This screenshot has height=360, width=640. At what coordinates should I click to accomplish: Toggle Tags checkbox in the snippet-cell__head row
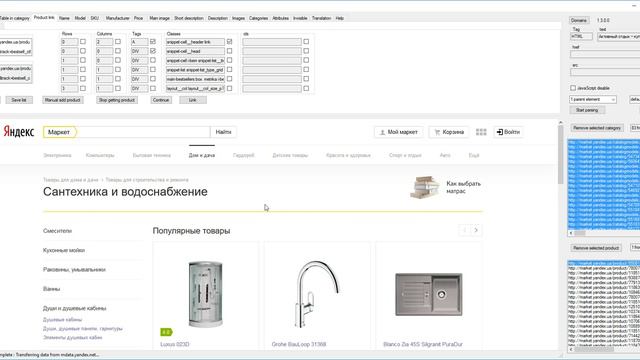click(153, 51)
